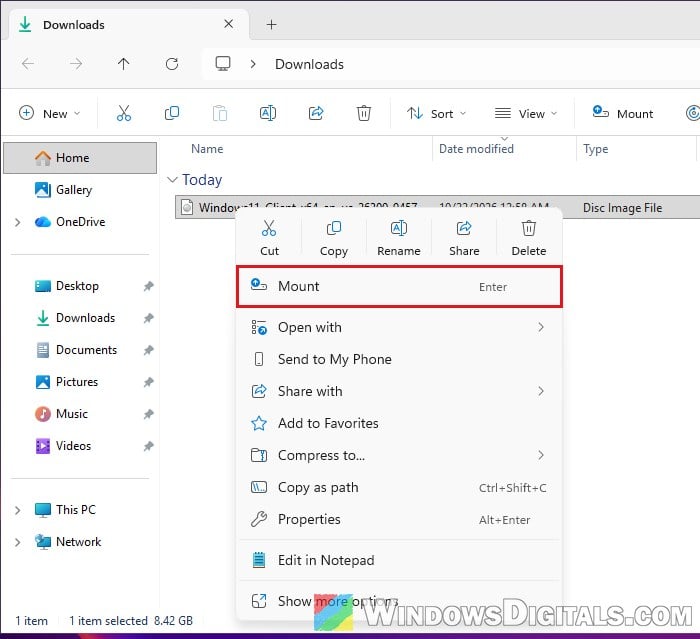Click toolbar Delete trash icon
Image resolution: width=700 pixels, height=639 pixels.
[x=364, y=113]
